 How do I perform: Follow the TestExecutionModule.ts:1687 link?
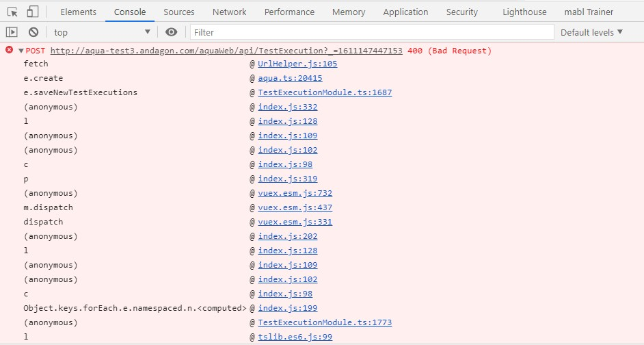pyautogui.click(x=325, y=92)
